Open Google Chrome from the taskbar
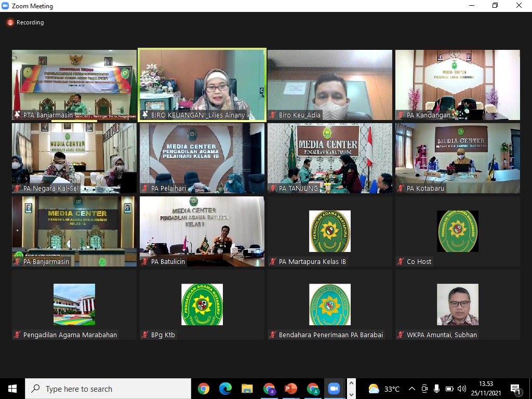The image size is (532, 399). 203,389
